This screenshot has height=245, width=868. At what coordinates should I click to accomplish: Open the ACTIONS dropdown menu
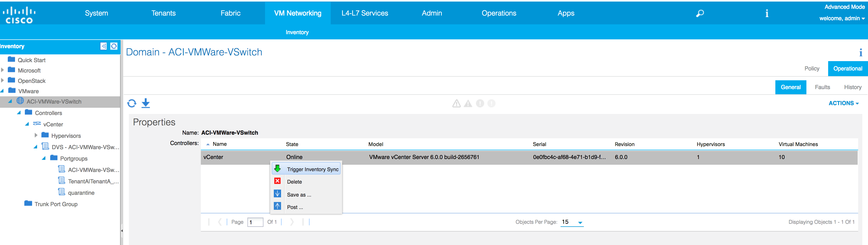pyautogui.click(x=843, y=103)
